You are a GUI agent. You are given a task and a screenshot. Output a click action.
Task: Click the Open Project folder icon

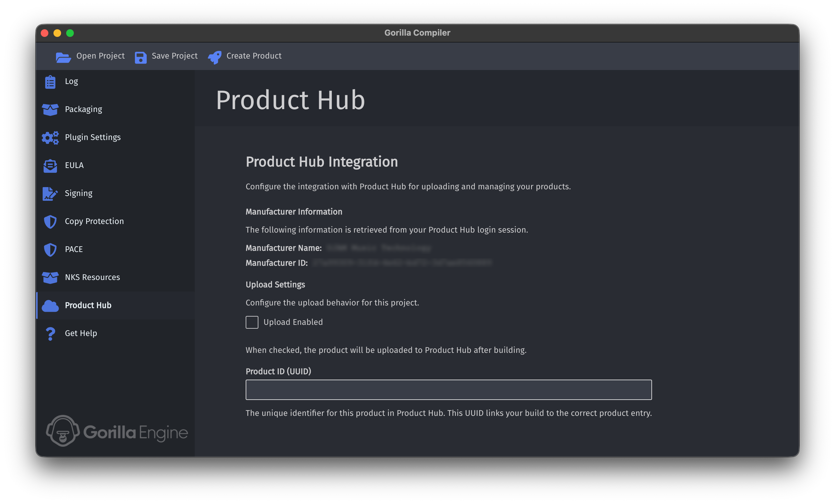point(63,57)
